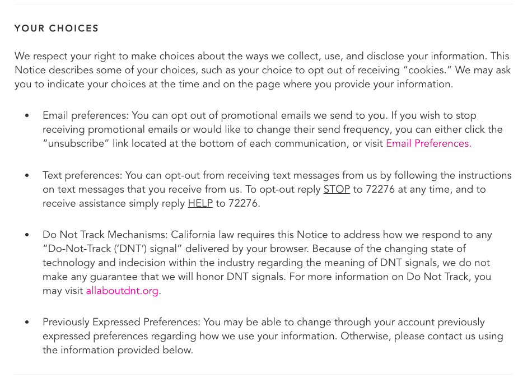532x392 pixels.
Task: Click the 'Previously Expressed Preferences:' label
Action: (x=122, y=322)
